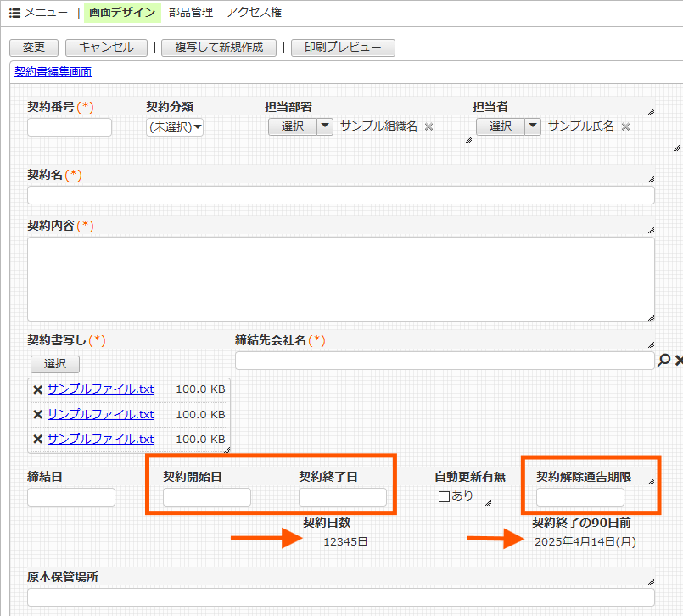Click the resize handle of 契約内容 textarea
Viewport: 683px width, 616px height.
[x=651, y=317]
